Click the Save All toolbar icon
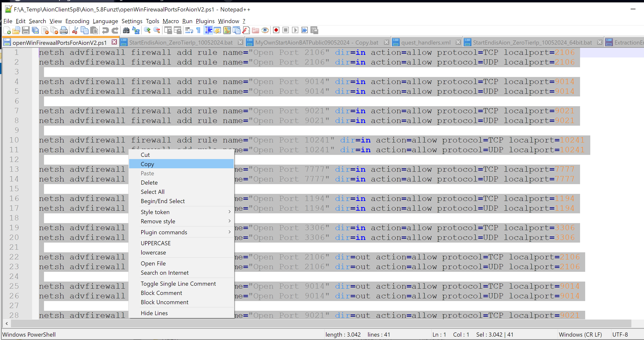644x340 pixels. (x=35, y=30)
